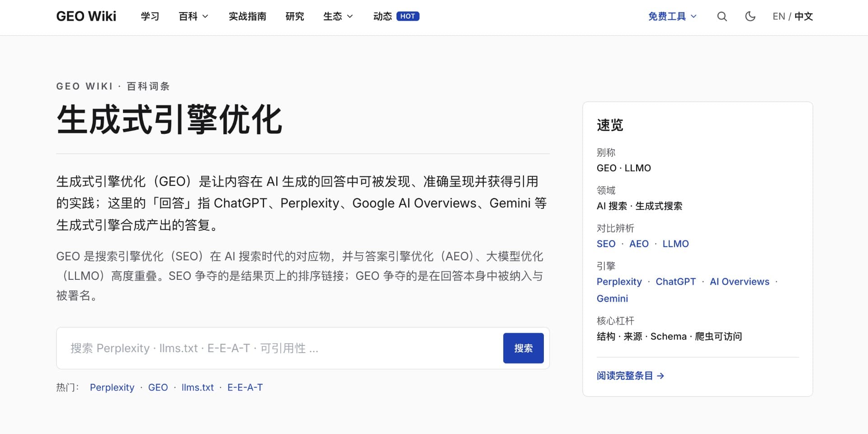Open Perplexity engine link in 速览 card

coord(619,282)
